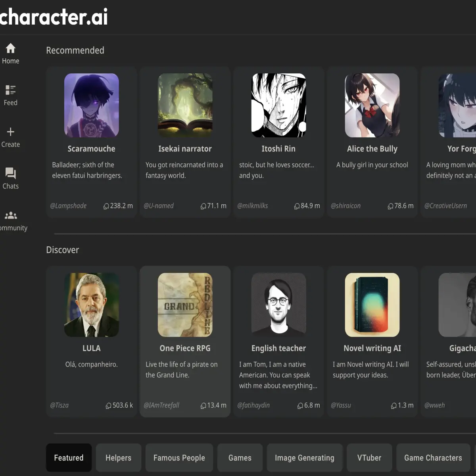Click the 'Live the life of a pirate' description

click(x=182, y=370)
